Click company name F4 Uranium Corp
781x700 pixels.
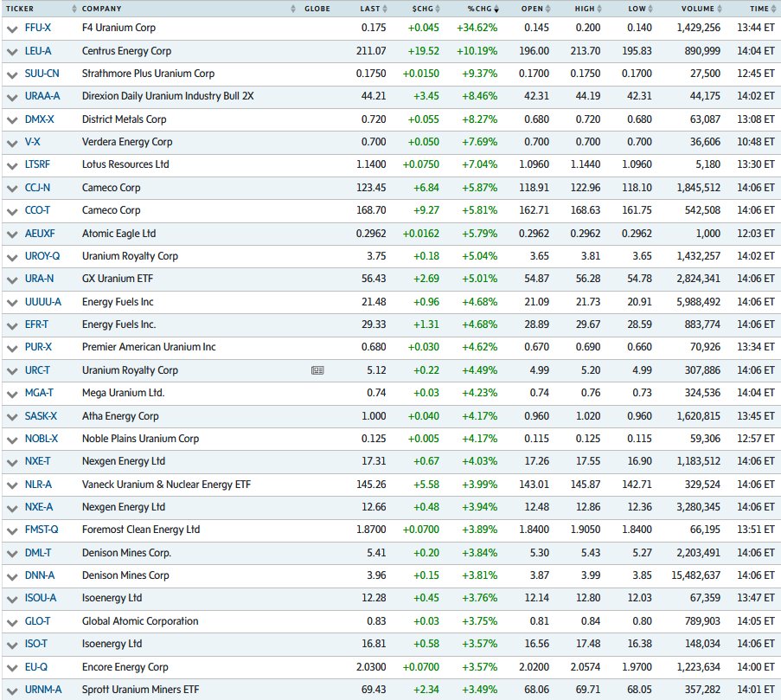pos(118,28)
